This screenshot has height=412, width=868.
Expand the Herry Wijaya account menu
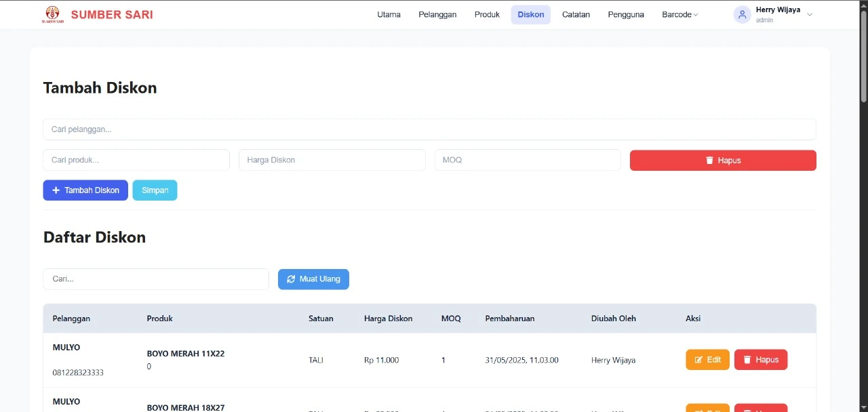click(x=808, y=14)
